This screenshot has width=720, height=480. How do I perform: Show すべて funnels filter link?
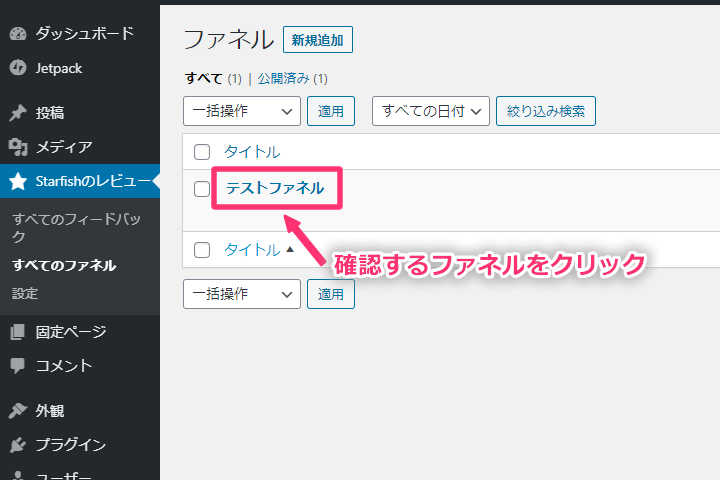pos(204,79)
